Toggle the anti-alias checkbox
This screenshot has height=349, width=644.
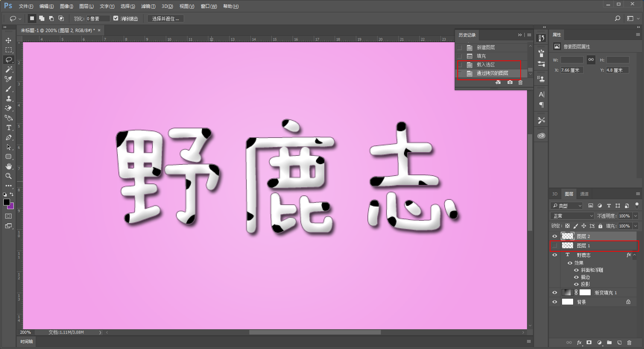click(116, 18)
